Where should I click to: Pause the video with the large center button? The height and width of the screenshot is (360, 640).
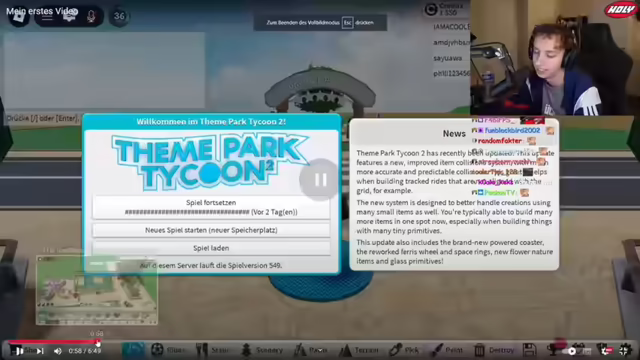(320, 180)
